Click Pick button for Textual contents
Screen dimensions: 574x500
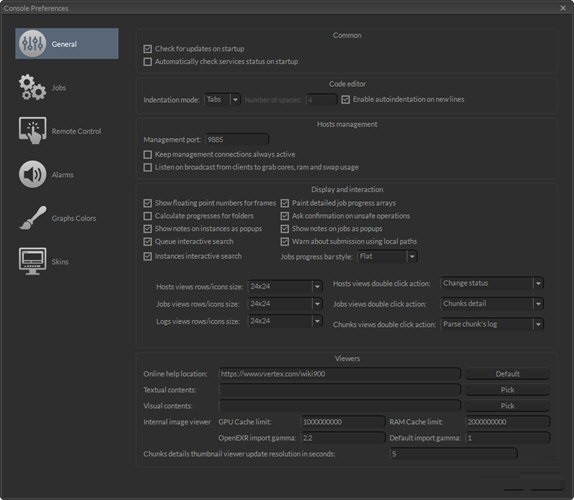(x=507, y=390)
